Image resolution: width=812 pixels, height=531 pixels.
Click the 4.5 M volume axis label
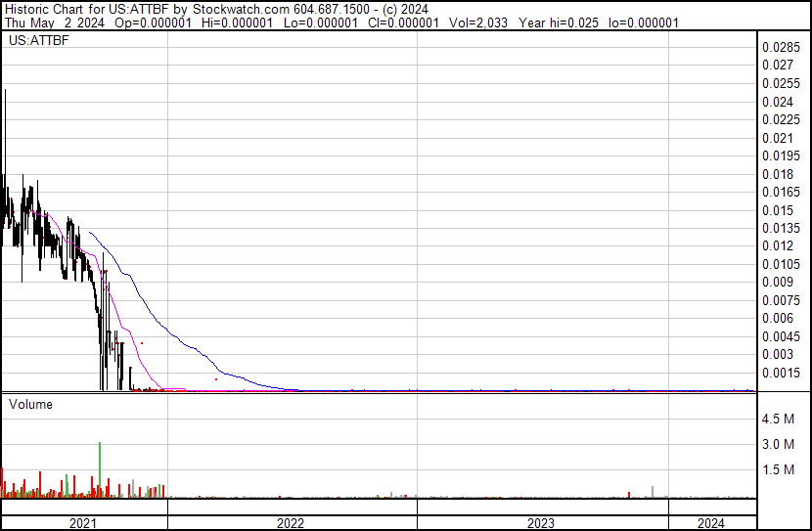point(778,420)
